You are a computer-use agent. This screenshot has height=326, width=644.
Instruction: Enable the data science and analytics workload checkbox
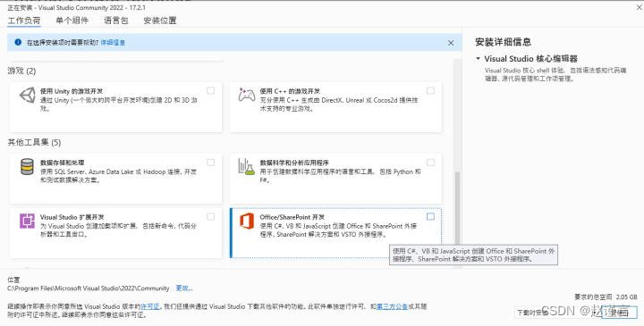pyautogui.click(x=430, y=163)
